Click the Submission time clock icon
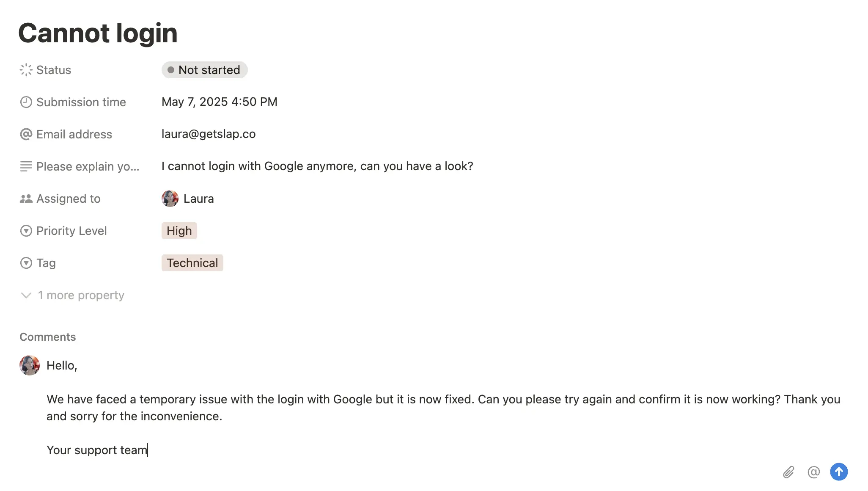Image resolution: width=868 pixels, height=491 pixels. [x=26, y=102]
